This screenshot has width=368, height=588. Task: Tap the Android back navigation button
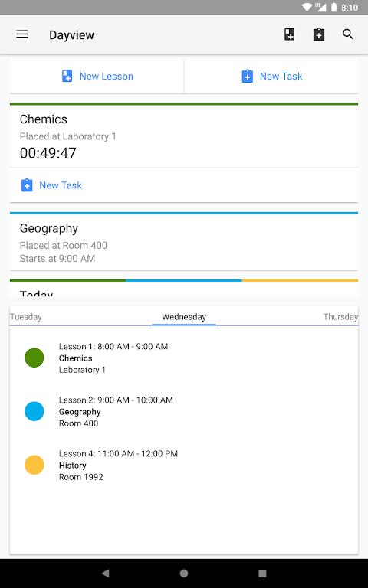(x=106, y=573)
